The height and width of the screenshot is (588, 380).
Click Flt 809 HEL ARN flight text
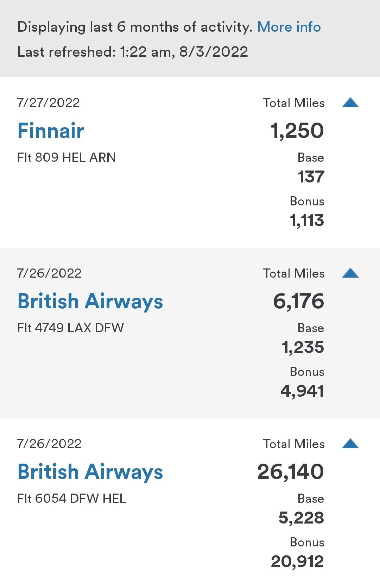click(66, 157)
